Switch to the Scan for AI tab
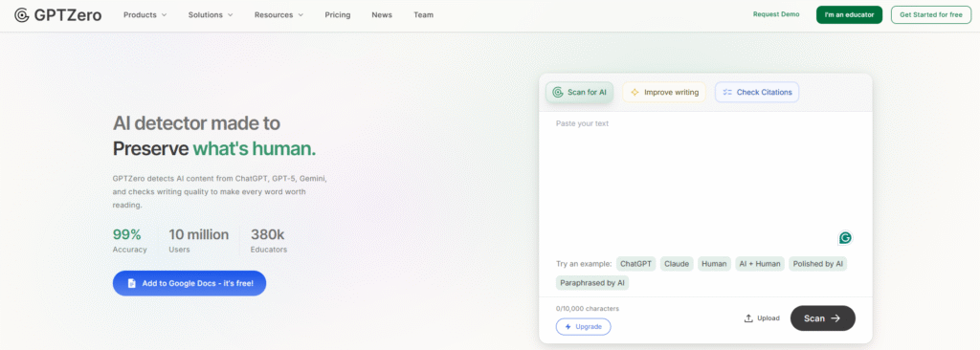The height and width of the screenshot is (350, 980). coord(579,93)
